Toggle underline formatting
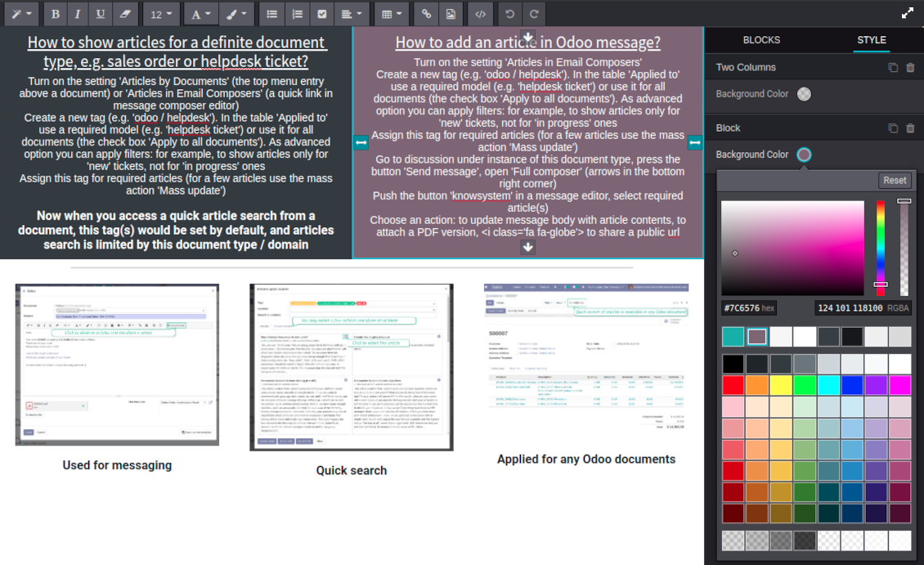The width and height of the screenshot is (924, 565). click(101, 14)
